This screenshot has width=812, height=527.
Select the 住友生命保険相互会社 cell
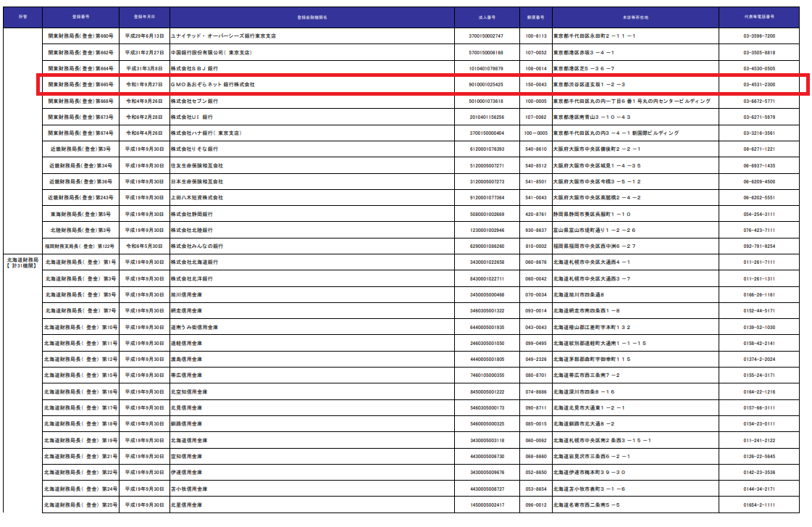pos(196,165)
